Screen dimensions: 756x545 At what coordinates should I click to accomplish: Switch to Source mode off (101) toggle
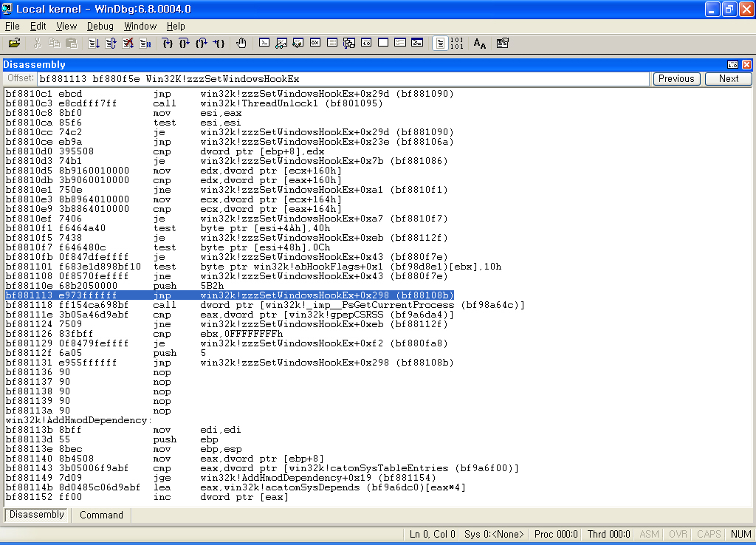coord(456,44)
